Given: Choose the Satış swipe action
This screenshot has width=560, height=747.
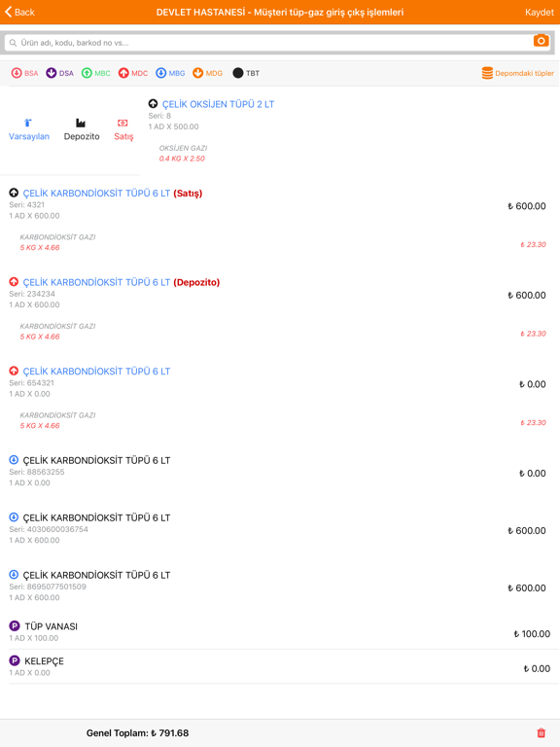Looking at the screenshot, I should (x=123, y=130).
